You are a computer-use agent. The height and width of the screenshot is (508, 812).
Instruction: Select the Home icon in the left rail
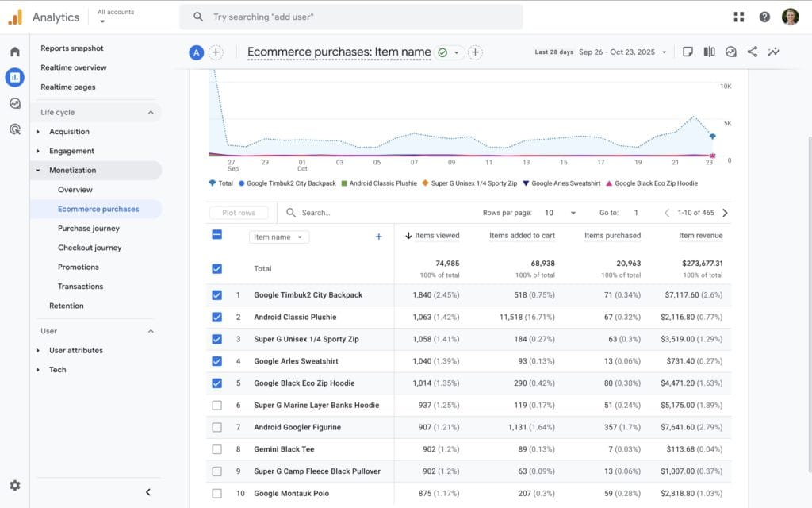point(13,48)
